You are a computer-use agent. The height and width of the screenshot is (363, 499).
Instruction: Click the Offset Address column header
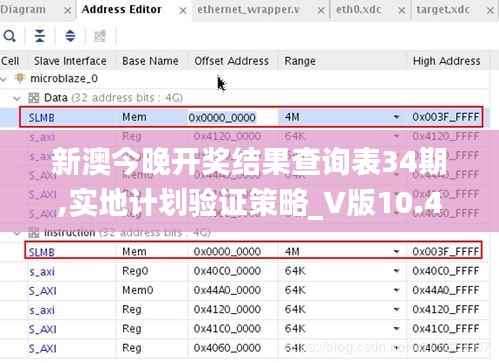pos(232,61)
